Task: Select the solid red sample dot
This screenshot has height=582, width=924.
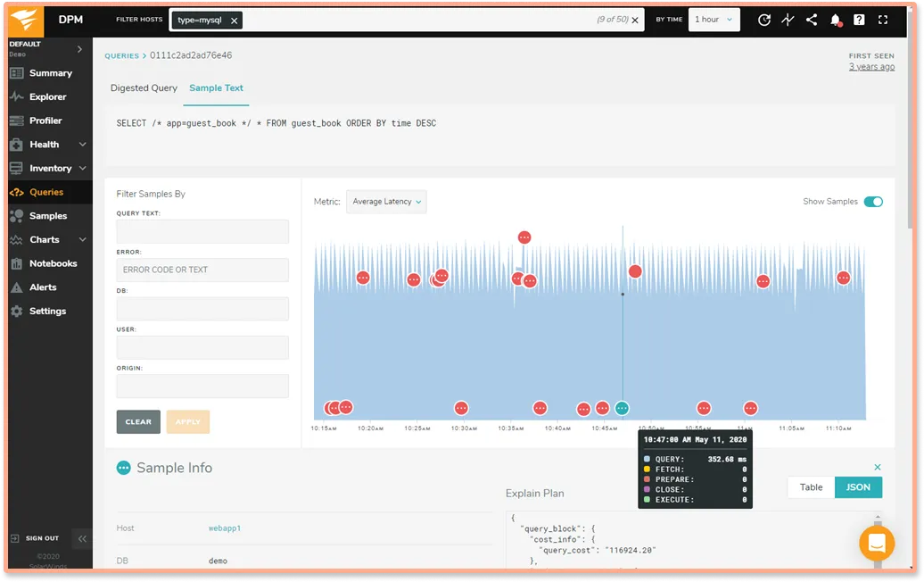Action: [635, 271]
